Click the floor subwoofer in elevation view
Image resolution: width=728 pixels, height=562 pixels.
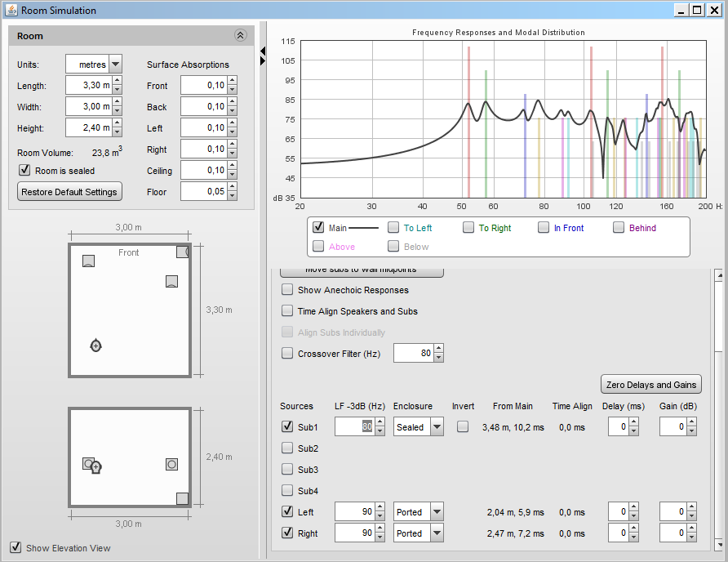point(182,498)
